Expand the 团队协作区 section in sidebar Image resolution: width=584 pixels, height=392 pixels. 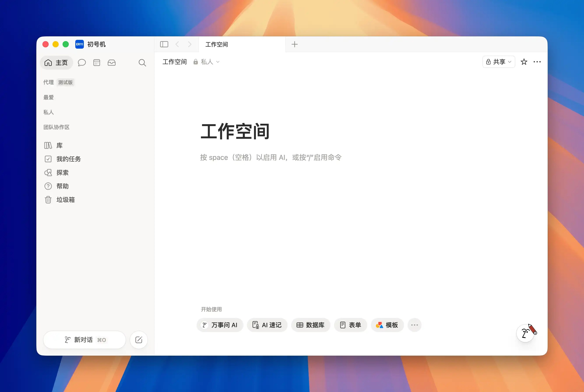click(56, 127)
